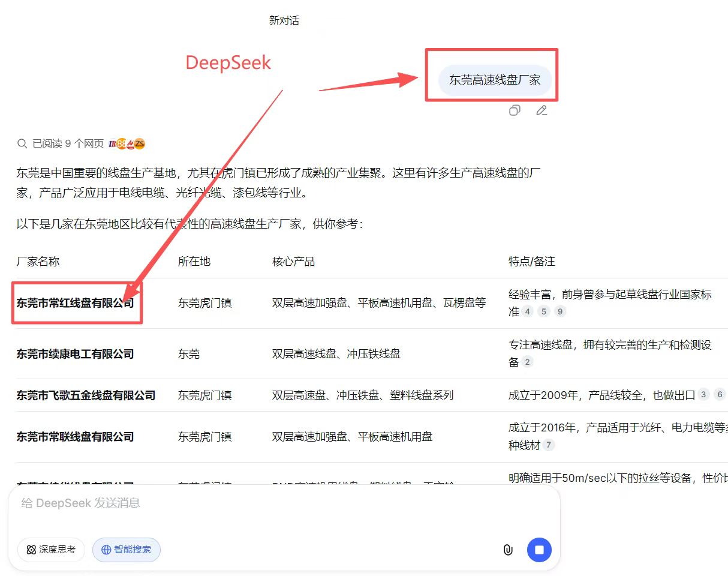This screenshot has width=728, height=576.
Task: Select 东莞市续康电工有限公司 company name
Action: [x=75, y=354]
